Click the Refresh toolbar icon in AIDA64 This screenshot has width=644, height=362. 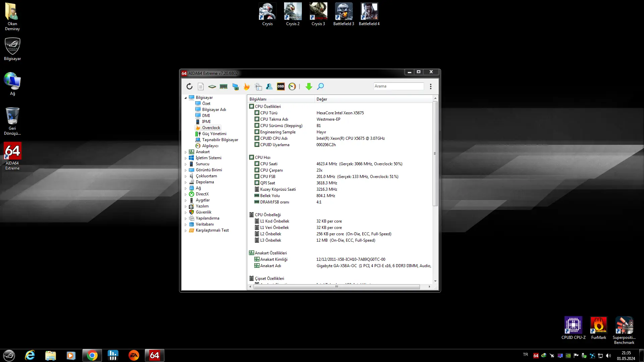[190, 86]
